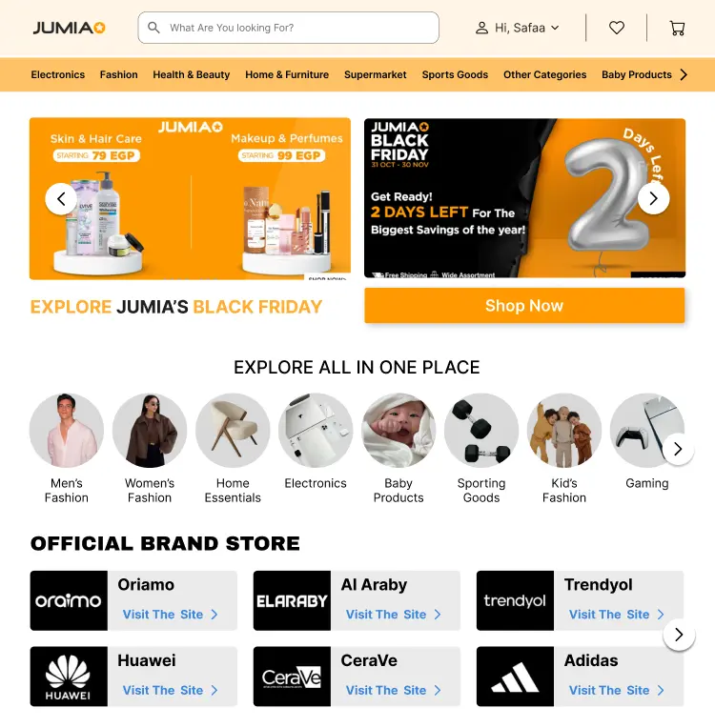Open the Huawei brand logo tile
The image size is (715, 728).
69,676
